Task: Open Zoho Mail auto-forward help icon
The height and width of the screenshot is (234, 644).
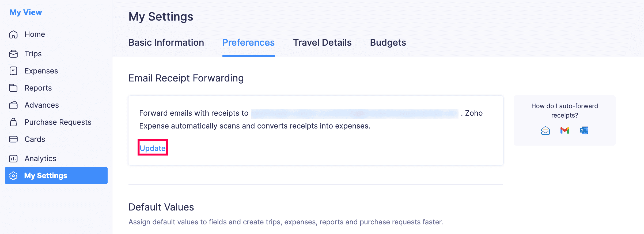Action: point(545,130)
